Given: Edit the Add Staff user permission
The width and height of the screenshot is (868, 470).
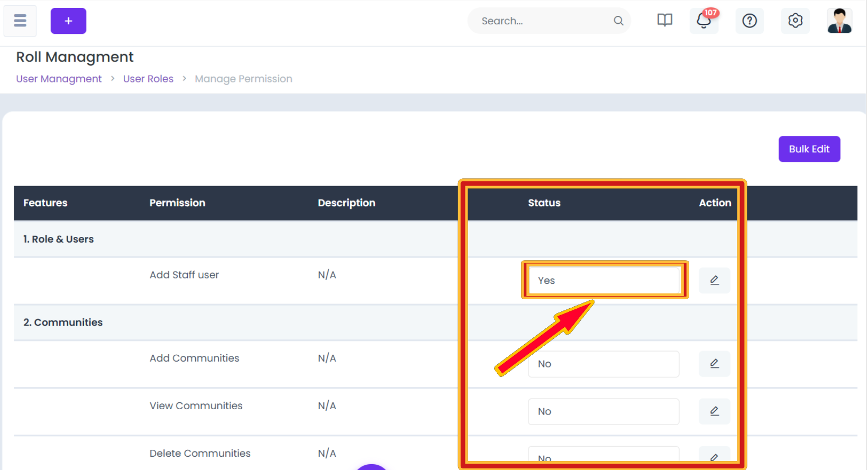Looking at the screenshot, I should [x=714, y=280].
